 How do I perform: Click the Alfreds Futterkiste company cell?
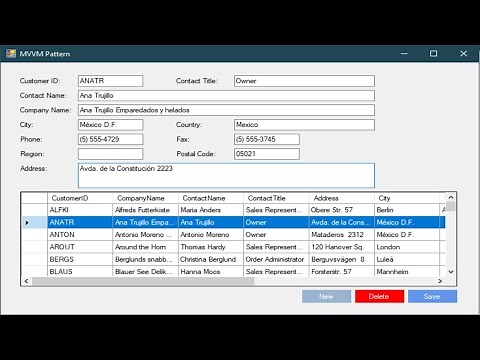(145, 210)
